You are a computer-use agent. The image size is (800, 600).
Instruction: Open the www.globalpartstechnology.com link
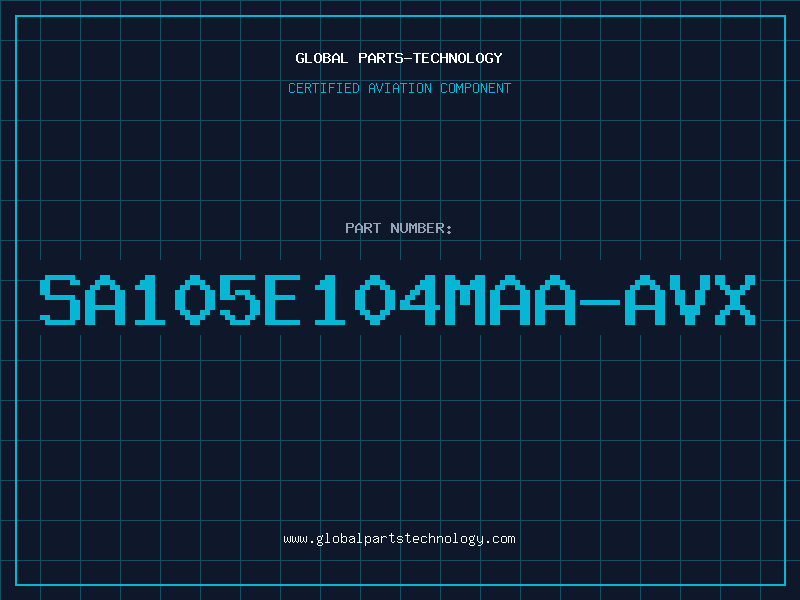tap(399, 539)
